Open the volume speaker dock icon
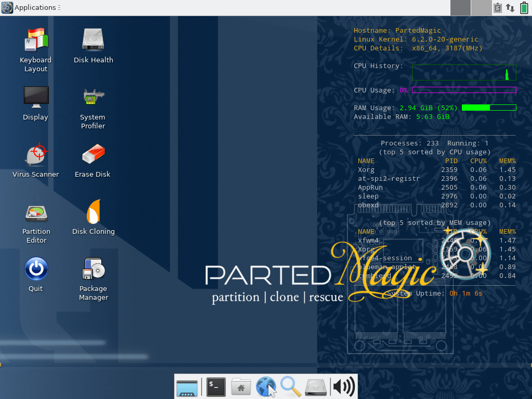This screenshot has height=399, width=532. click(344, 387)
